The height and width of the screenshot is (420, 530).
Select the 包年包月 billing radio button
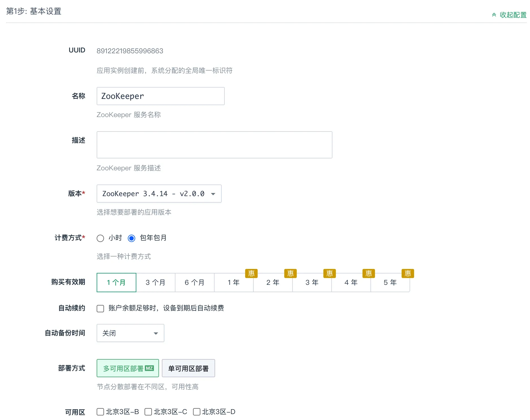coord(132,238)
